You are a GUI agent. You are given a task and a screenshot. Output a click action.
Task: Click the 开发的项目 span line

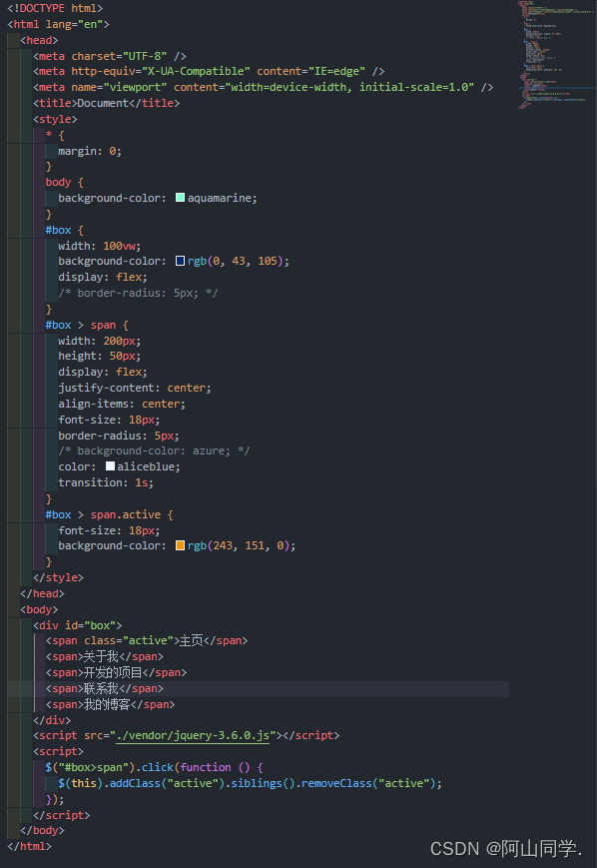click(x=116, y=672)
